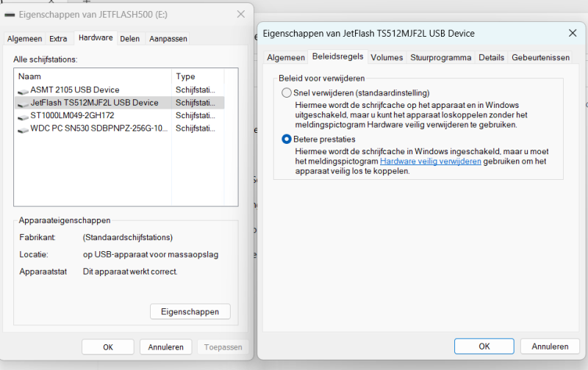Confirm with OK in the JETFLASH500 window
Viewport: 588px width, 370px height.
[107, 347]
